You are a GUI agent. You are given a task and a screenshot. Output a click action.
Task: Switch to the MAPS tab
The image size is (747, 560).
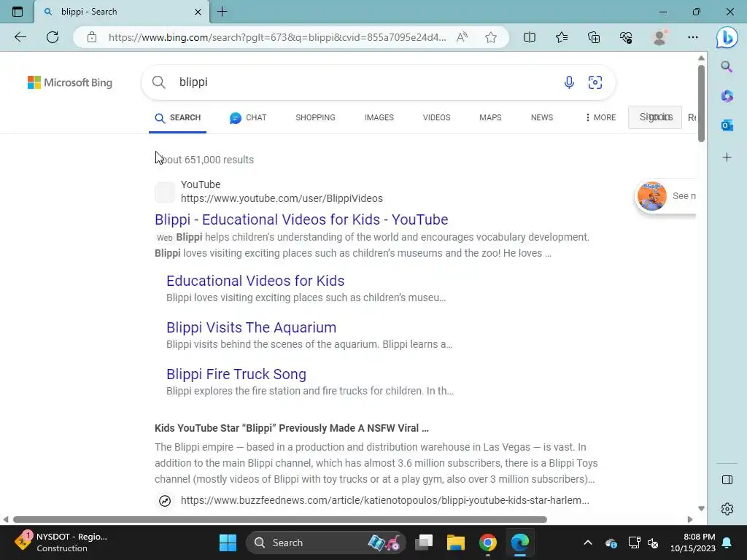pos(490,117)
